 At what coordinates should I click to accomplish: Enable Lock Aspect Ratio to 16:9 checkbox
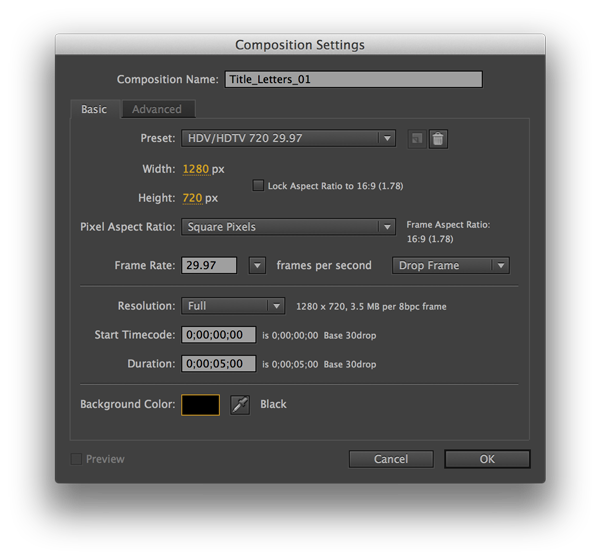coord(259,186)
